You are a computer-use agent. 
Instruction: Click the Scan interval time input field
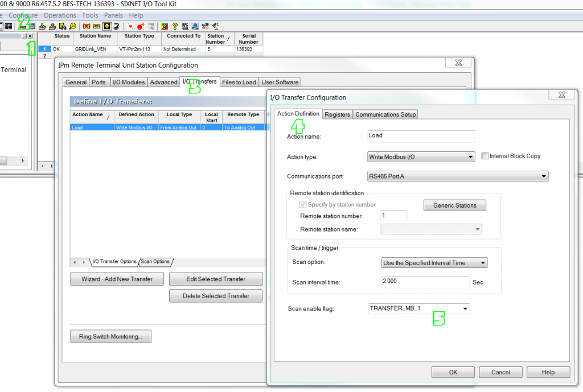click(425, 282)
